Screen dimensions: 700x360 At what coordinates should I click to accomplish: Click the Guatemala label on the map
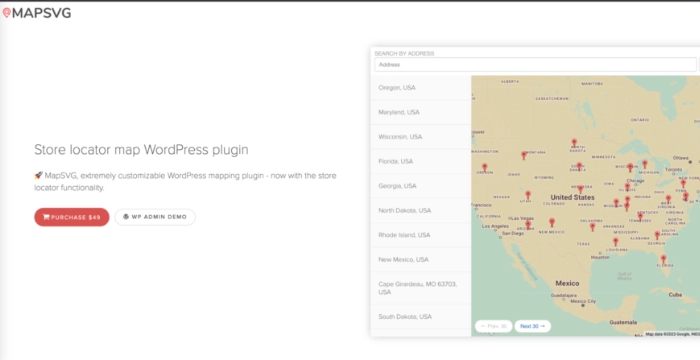[623, 322]
